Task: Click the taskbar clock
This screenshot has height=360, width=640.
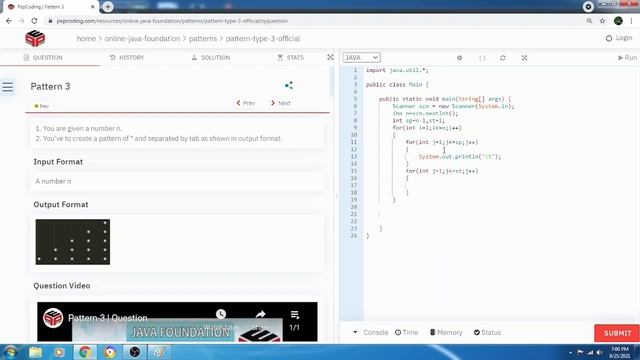Action: 620,352
